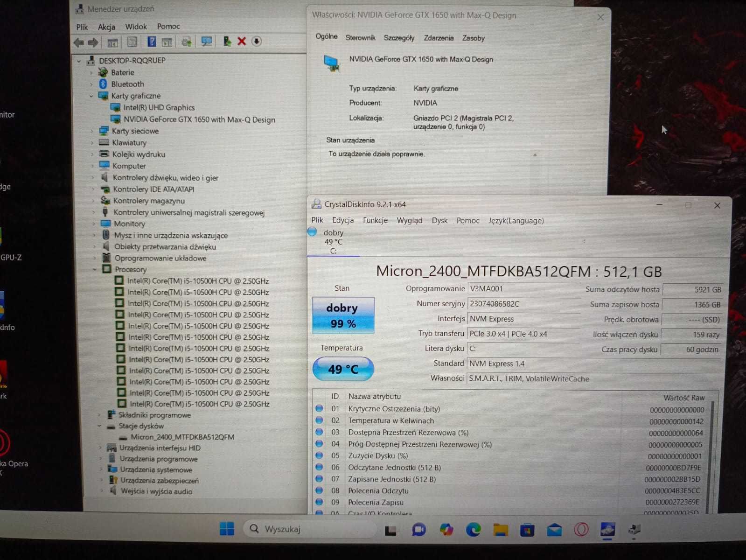This screenshot has width=746, height=560.
Task: Click the red X uninstall device icon
Action: click(x=242, y=41)
